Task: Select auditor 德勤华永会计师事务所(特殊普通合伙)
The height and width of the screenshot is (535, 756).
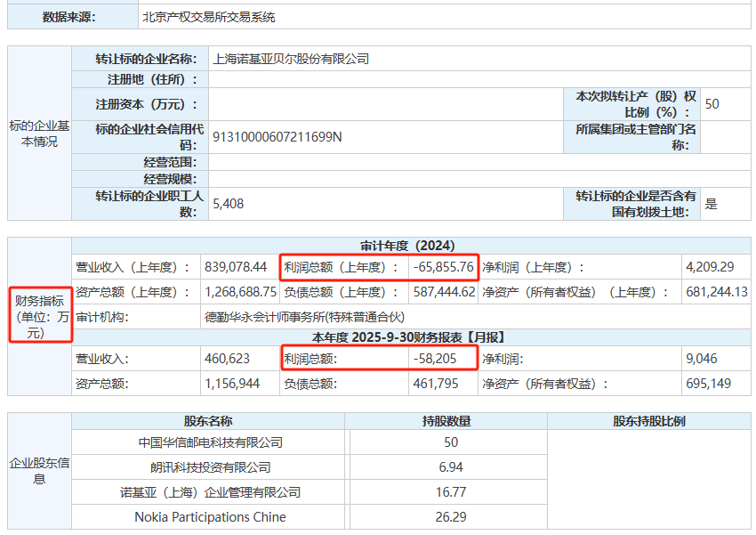Action: [x=305, y=317]
